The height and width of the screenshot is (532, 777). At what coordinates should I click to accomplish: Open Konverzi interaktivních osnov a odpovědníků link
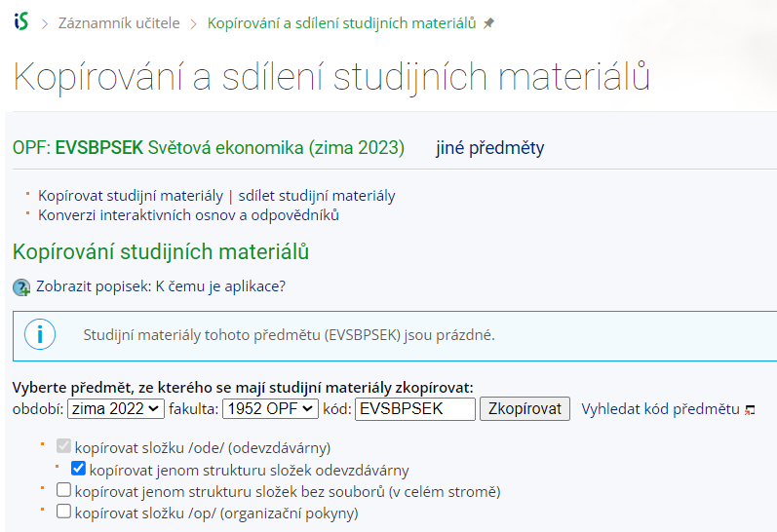188,215
